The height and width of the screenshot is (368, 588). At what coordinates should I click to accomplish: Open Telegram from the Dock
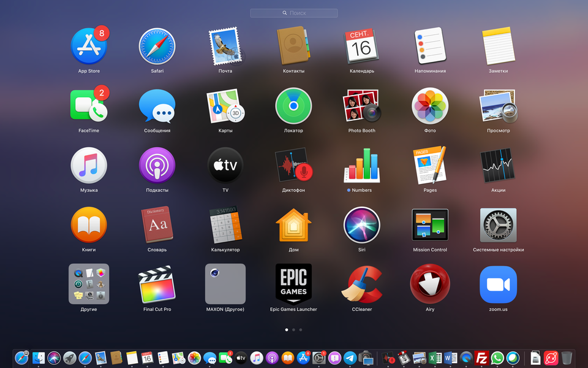(350, 358)
